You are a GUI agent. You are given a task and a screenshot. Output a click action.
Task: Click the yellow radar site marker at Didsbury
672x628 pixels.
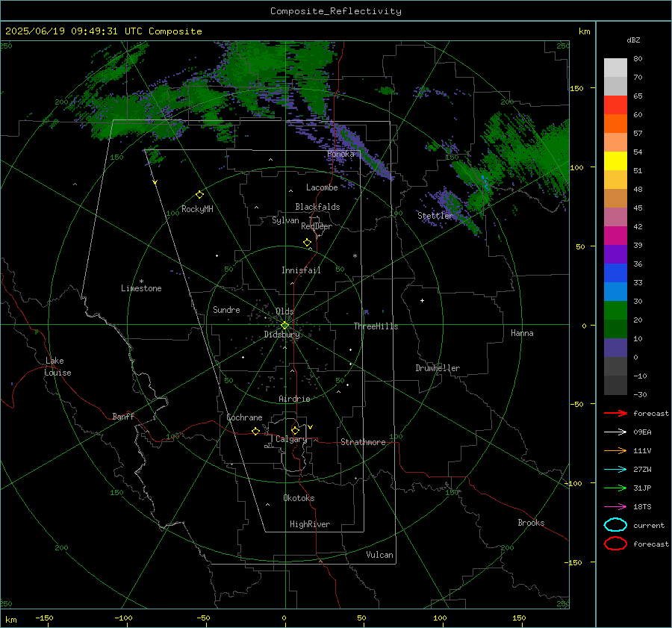click(x=284, y=326)
